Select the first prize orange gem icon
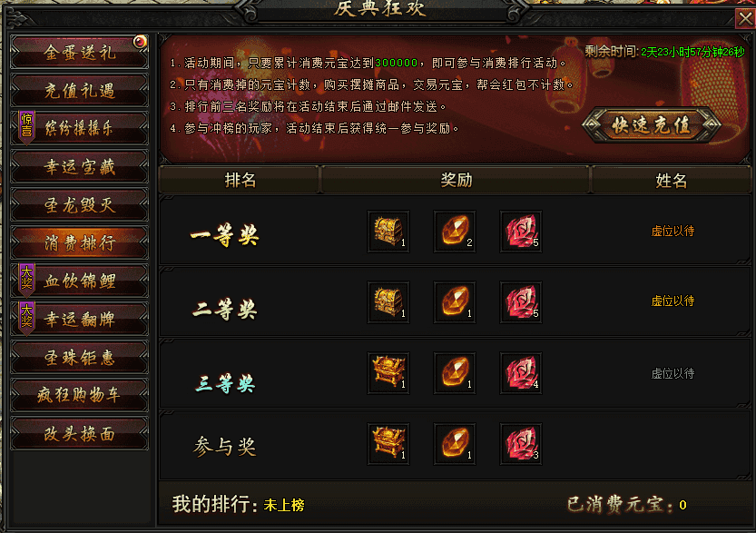The width and height of the screenshot is (756, 533). 455,231
